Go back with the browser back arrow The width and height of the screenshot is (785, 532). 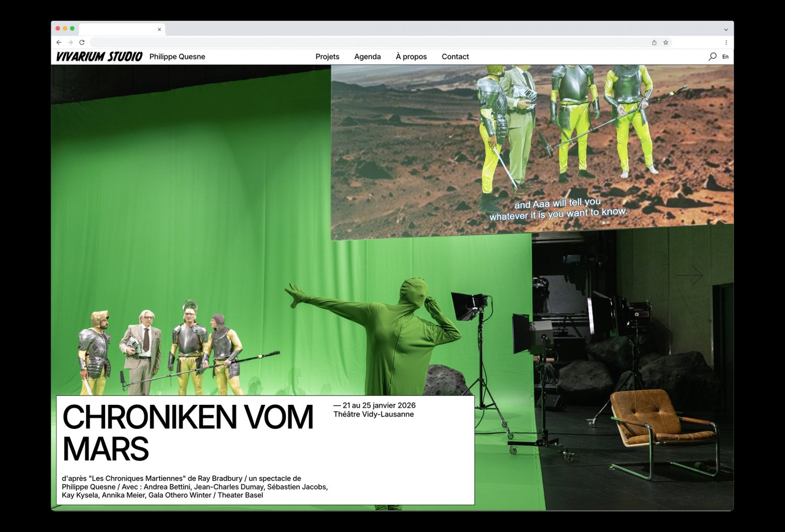59,42
